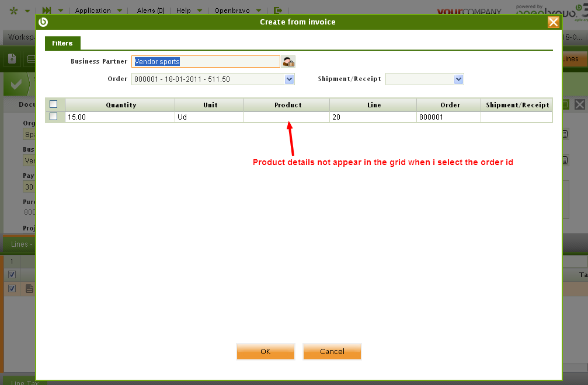Expand the Order dropdown list
Viewport: 588px width, 385px height.
(289, 79)
